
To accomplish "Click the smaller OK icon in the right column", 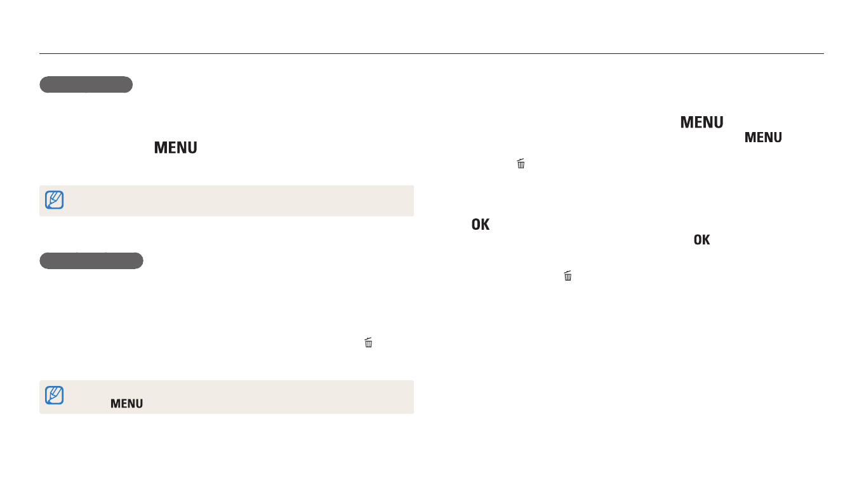I will (701, 241).
